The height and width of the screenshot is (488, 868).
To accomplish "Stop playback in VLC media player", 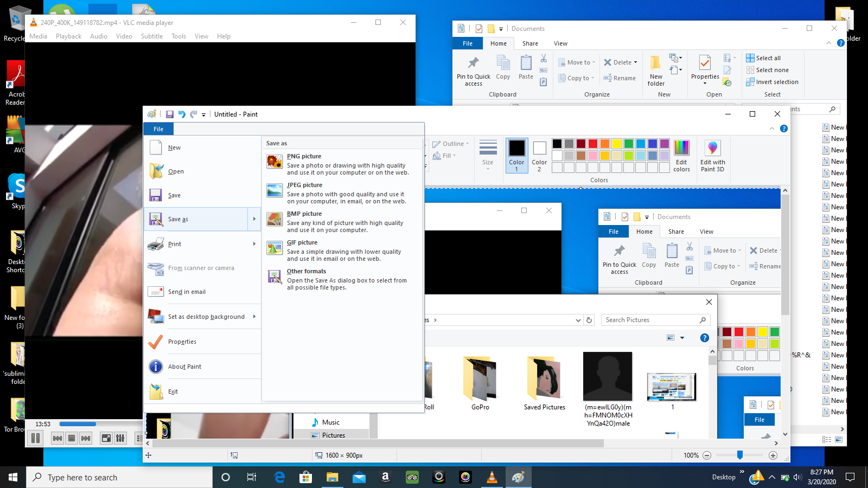I will click(x=72, y=438).
